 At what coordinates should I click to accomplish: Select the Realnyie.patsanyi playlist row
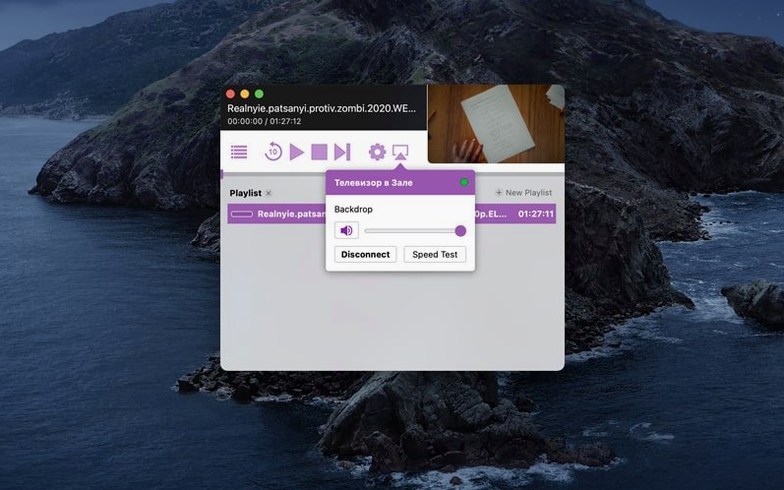pyautogui.click(x=392, y=214)
